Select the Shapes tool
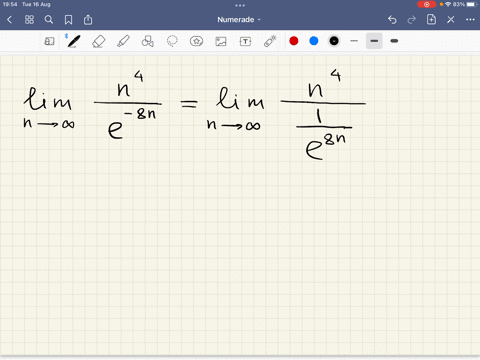 click(148, 41)
